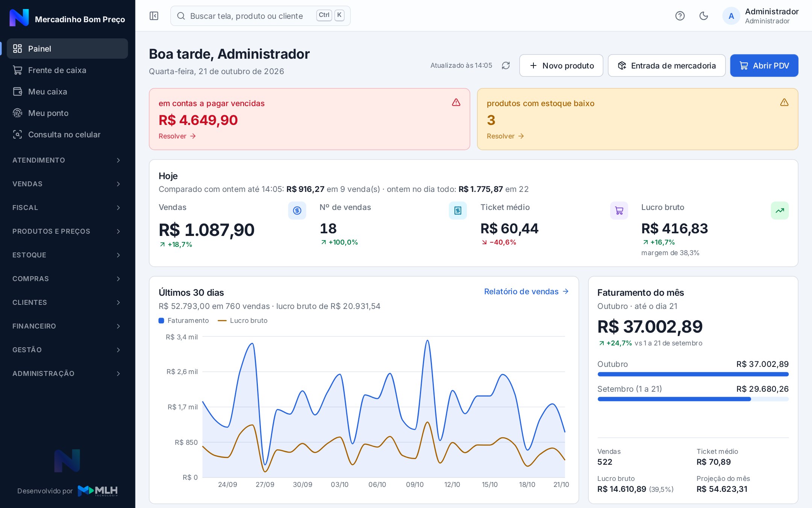Click the 09/10 chart date label
This screenshot has height=508, width=812.
tap(415, 485)
